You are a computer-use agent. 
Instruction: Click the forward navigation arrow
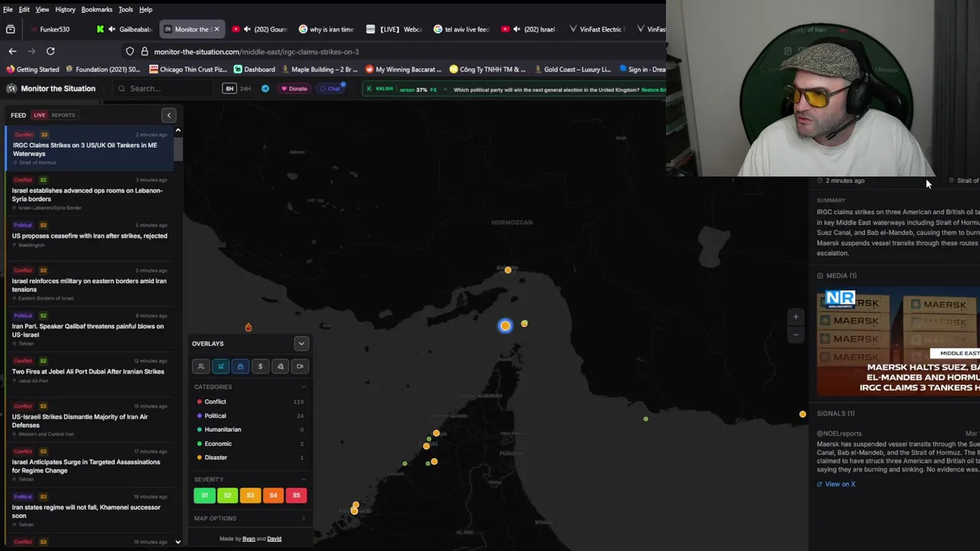31,51
